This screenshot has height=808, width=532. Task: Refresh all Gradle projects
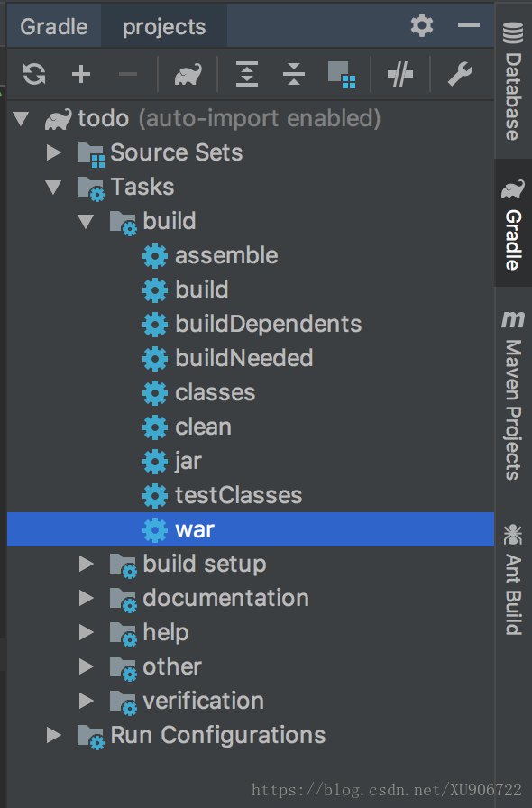pos(34,74)
